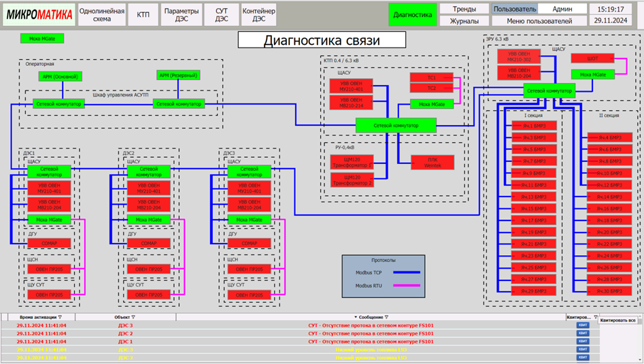Click the Микроматика logo
The height and width of the screenshot is (364, 644).
click(x=39, y=14)
